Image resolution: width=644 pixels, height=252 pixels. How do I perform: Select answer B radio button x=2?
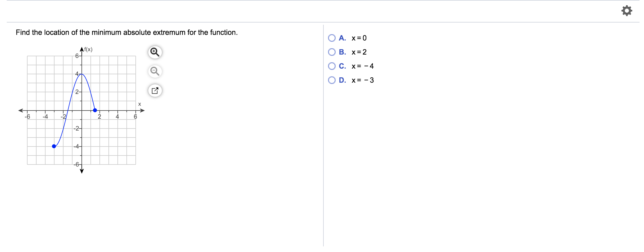click(332, 52)
